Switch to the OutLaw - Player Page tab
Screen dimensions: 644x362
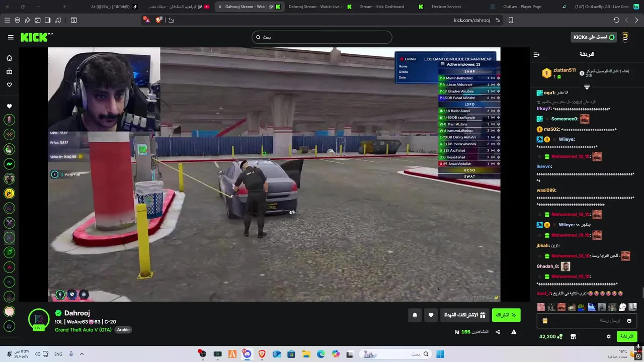coord(526,7)
